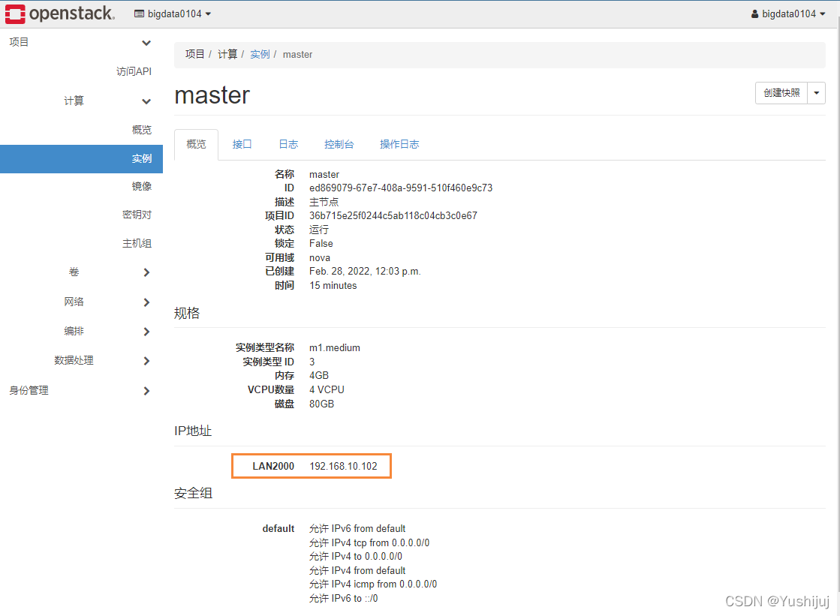The width and height of the screenshot is (840, 616).
Task: Click the 运行 status value
Action: (319, 230)
